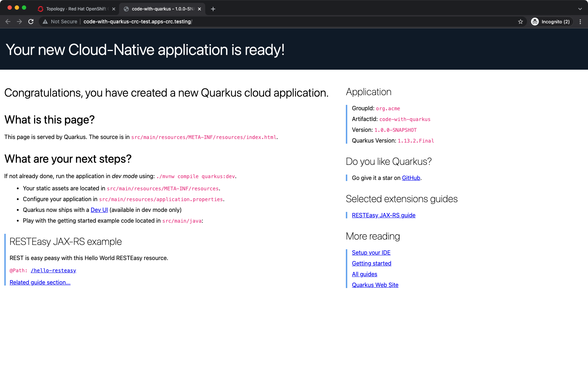Click the Not Secure warning indicator
Screen dimensions: 588x371
pos(60,22)
